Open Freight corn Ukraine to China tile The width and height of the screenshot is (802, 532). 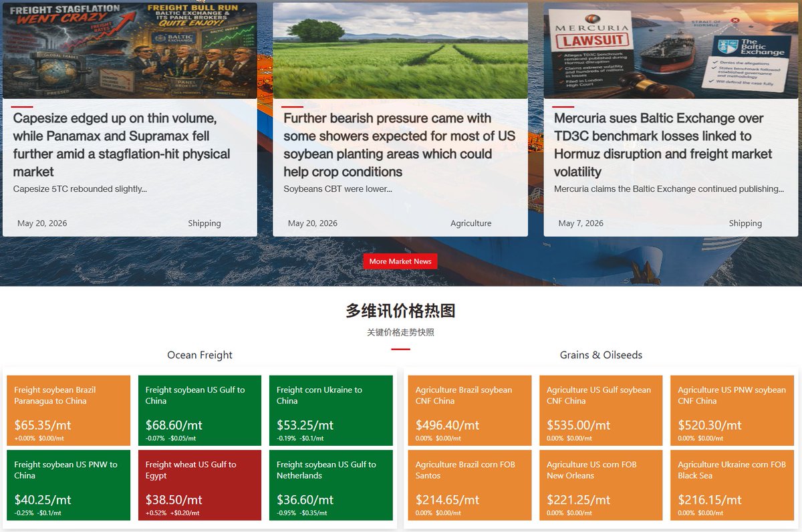point(331,410)
